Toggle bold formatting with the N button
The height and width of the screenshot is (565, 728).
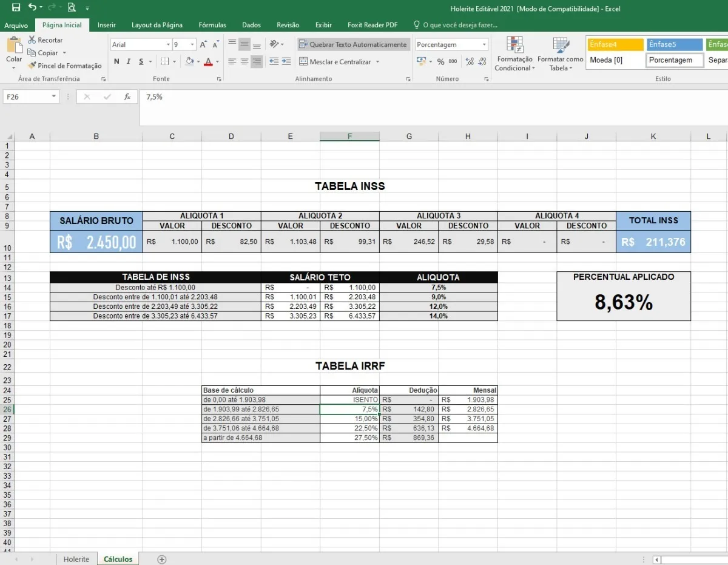(116, 62)
